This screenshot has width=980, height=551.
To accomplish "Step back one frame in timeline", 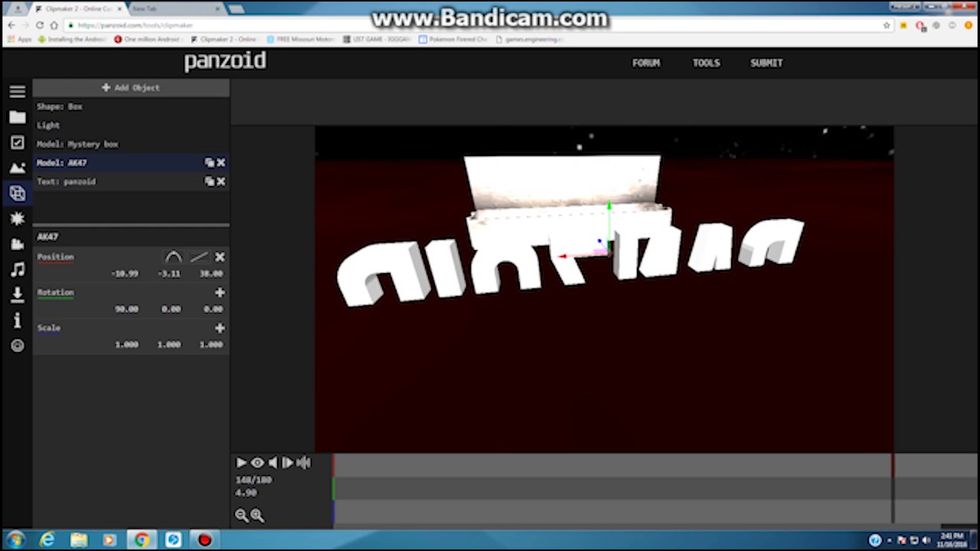I will tap(273, 462).
